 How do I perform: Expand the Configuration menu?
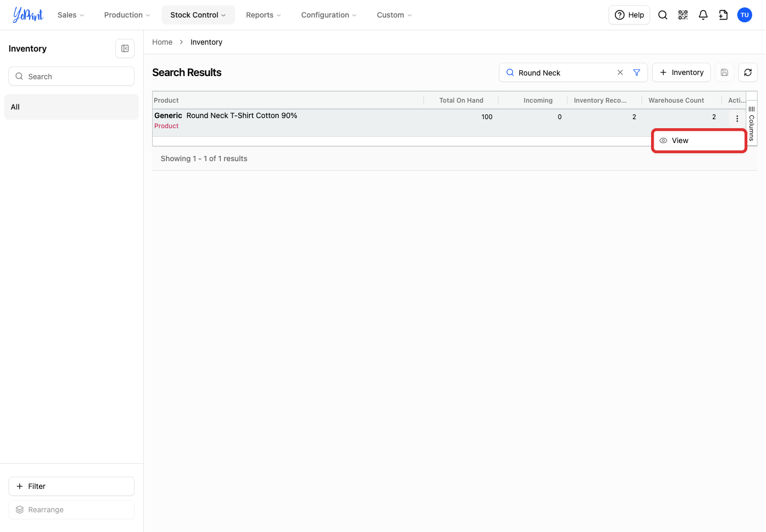point(329,15)
